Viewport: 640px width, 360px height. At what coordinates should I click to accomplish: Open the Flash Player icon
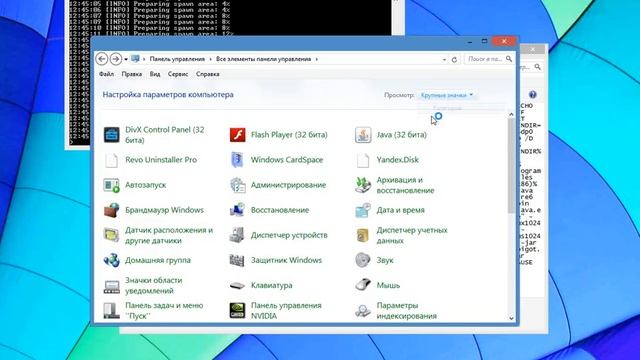(237, 135)
